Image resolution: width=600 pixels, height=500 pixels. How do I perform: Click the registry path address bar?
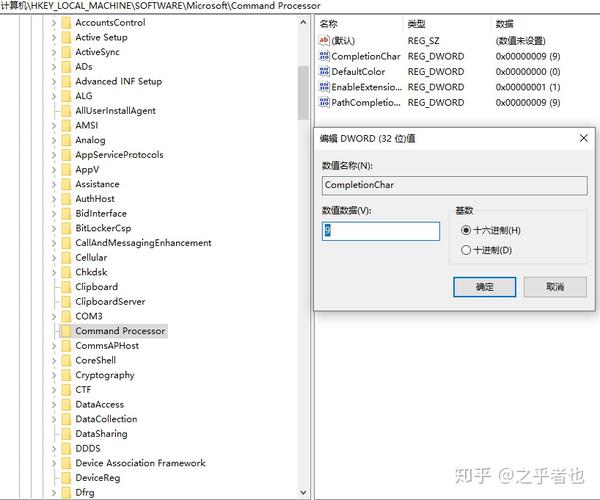[300, 6]
